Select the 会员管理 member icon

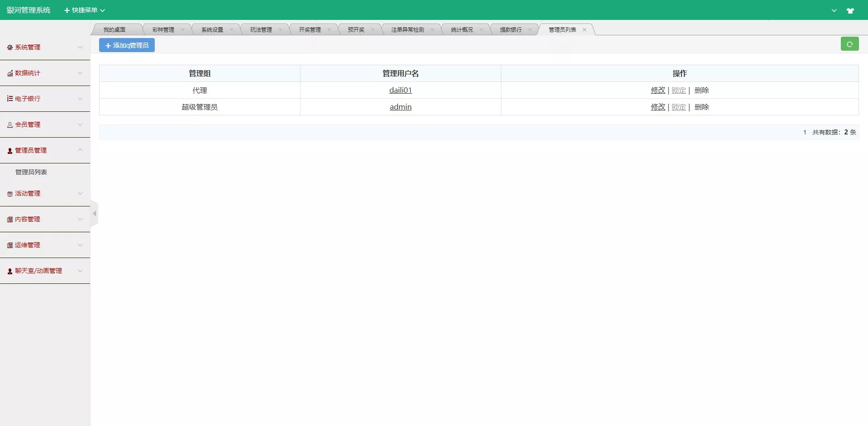[x=9, y=124]
